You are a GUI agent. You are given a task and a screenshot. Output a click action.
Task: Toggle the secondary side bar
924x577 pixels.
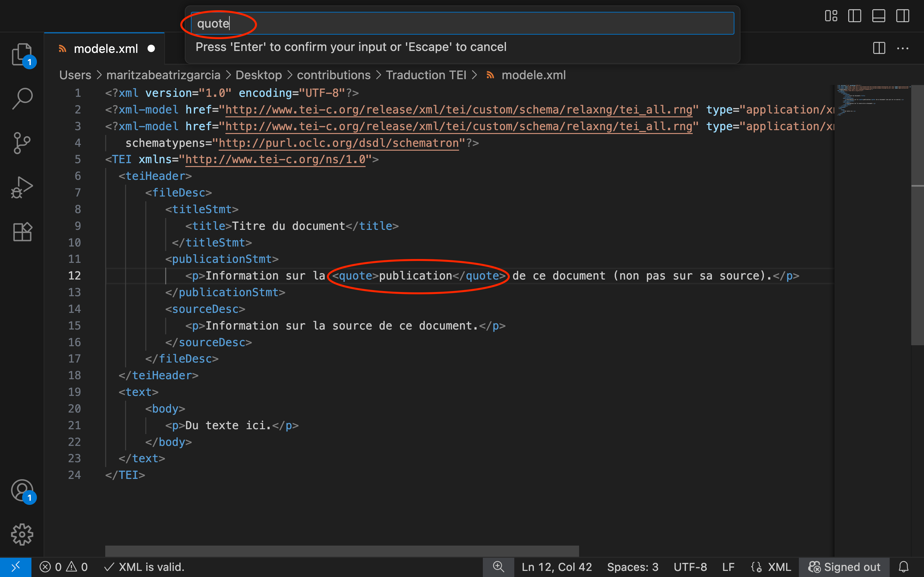(903, 16)
